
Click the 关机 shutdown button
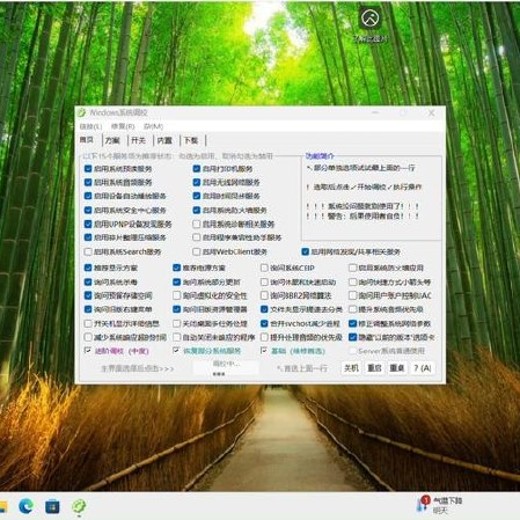tap(351, 368)
